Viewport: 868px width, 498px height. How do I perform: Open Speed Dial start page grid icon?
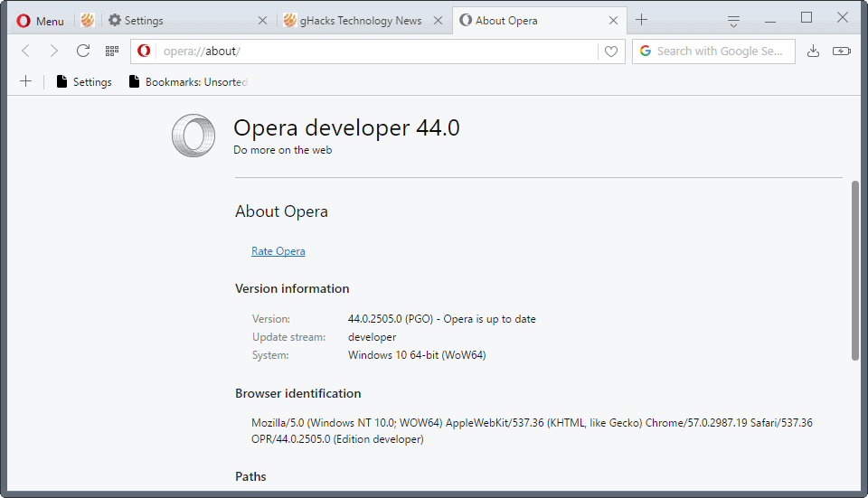[x=112, y=51]
